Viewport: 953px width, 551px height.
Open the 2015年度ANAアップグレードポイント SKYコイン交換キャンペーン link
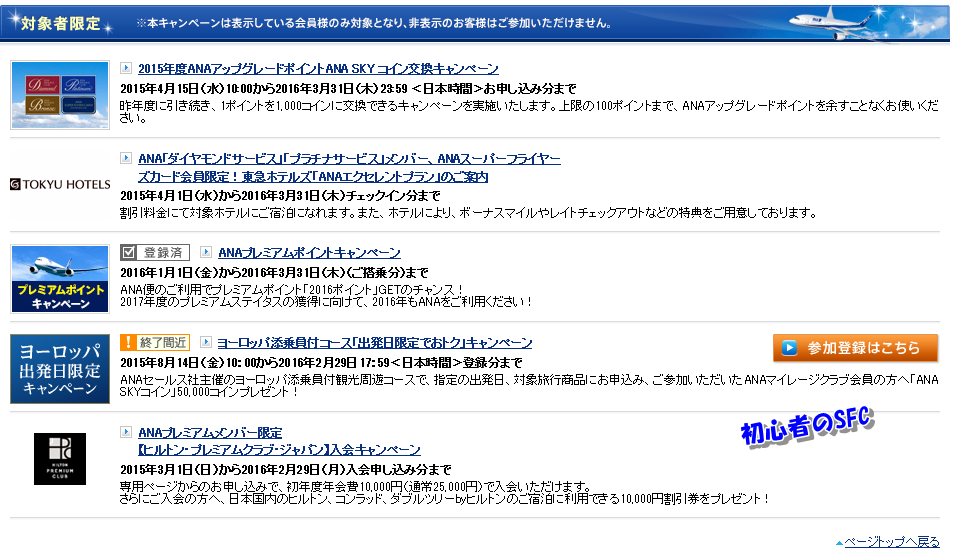[x=318, y=69]
